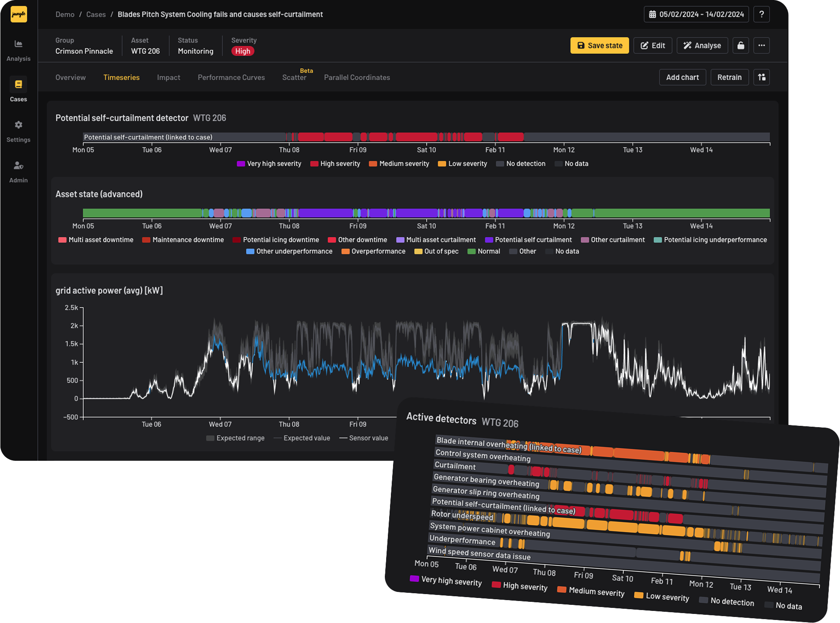Screen dimensions: 840x623
Task: Open the date range picker 05/02/2024 - 14/02/2024
Action: 696,14
